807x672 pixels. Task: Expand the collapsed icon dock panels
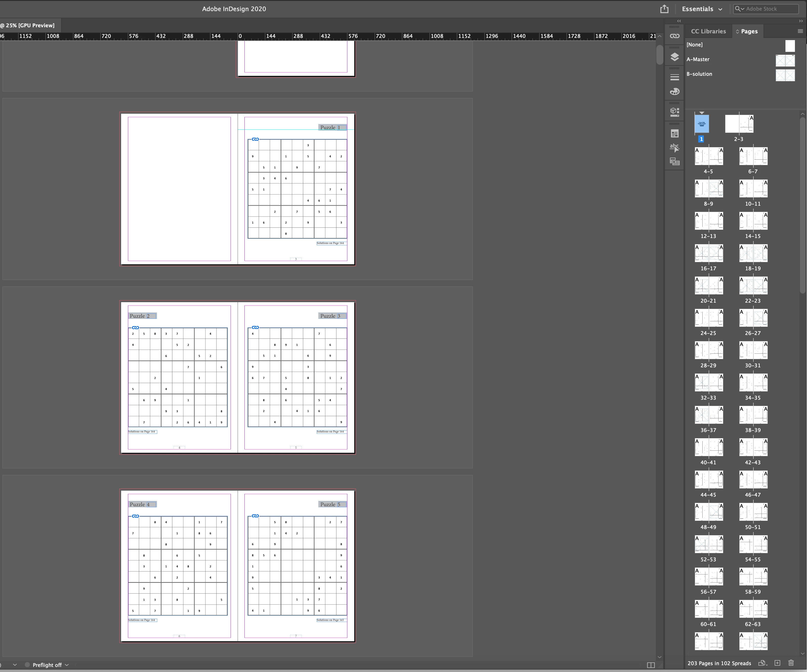679,21
